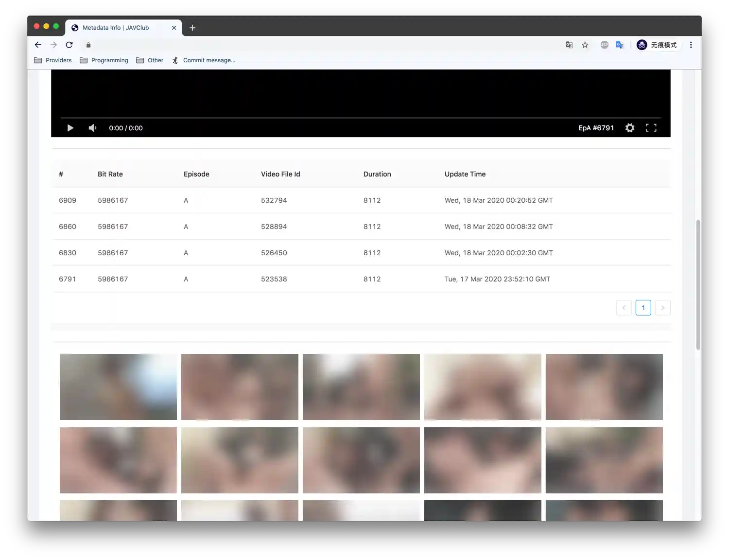The height and width of the screenshot is (560, 729).
Task: Reload the page with the refresh icon
Action: coord(69,44)
